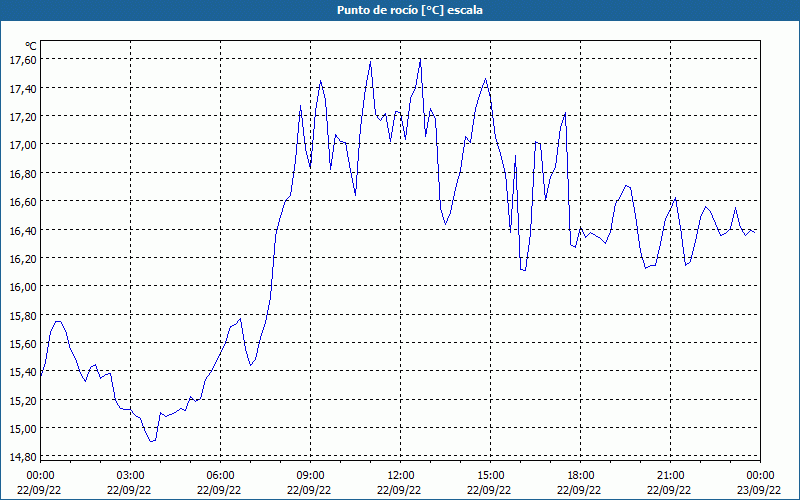
Task: Select the y-axis value "16,80"
Action: pyautogui.click(x=23, y=173)
